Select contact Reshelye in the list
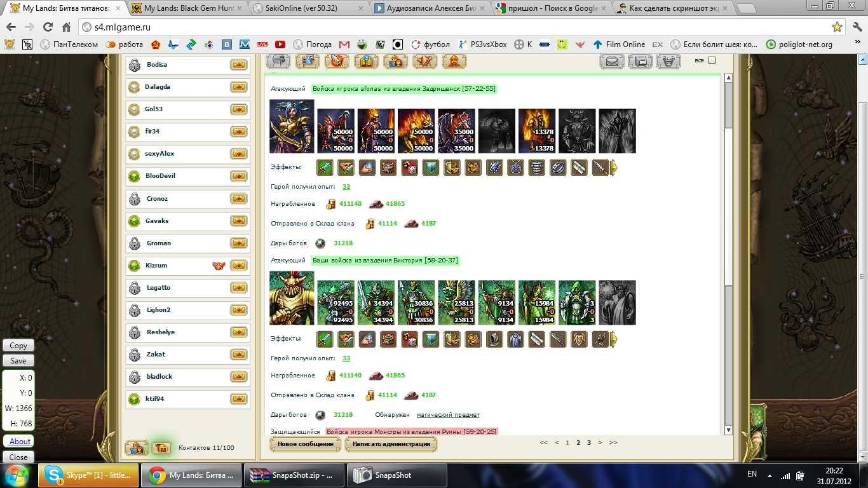Screen dimensions: 868x488 187,332
